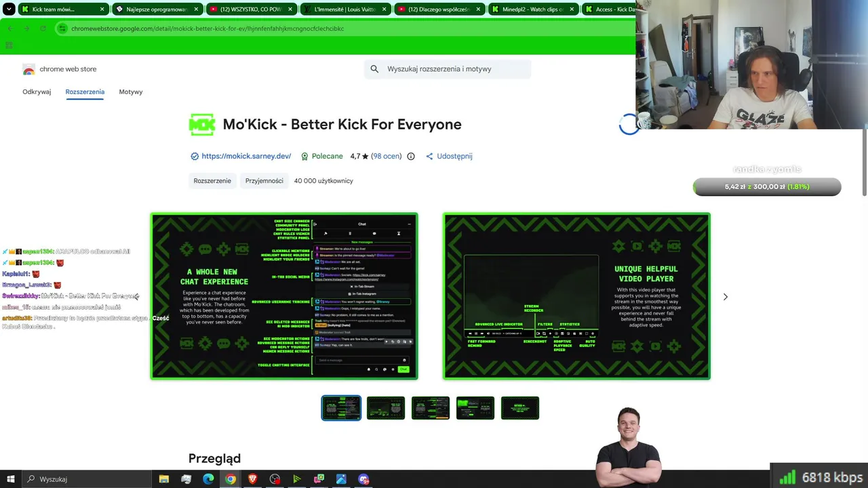Image resolution: width=868 pixels, height=488 pixels.
Task: Switch to the "Access - Kick" tab
Action: tap(609, 9)
